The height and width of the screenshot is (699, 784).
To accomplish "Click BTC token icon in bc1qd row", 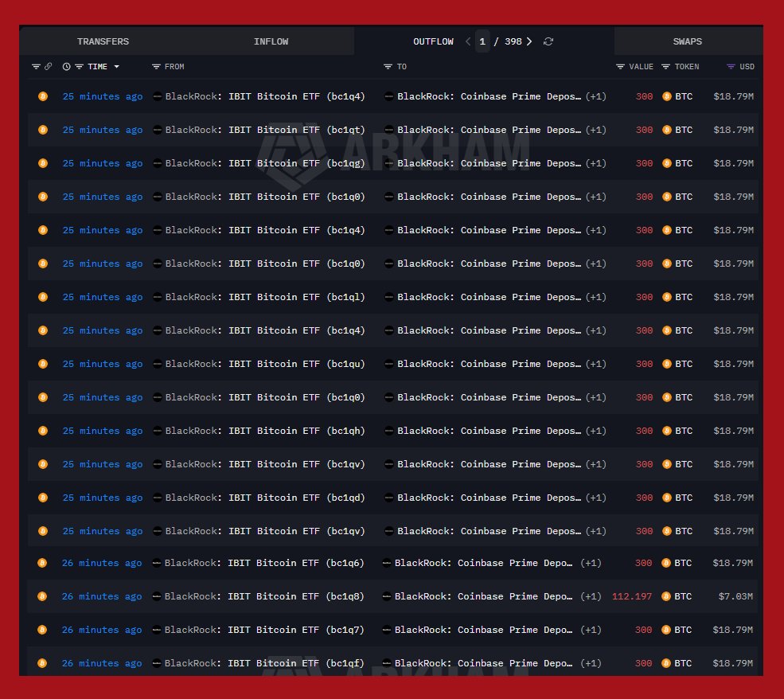I will coord(666,498).
